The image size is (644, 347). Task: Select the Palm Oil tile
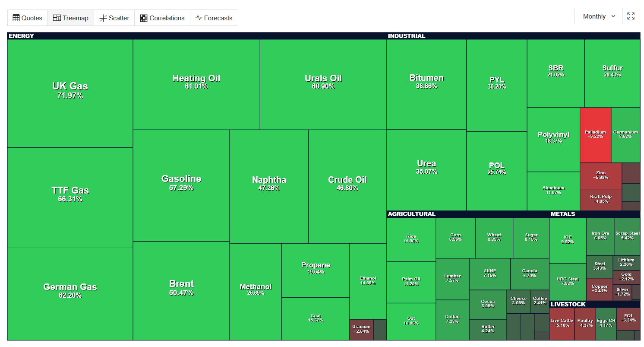pyautogui.click(x=411, y=282)
